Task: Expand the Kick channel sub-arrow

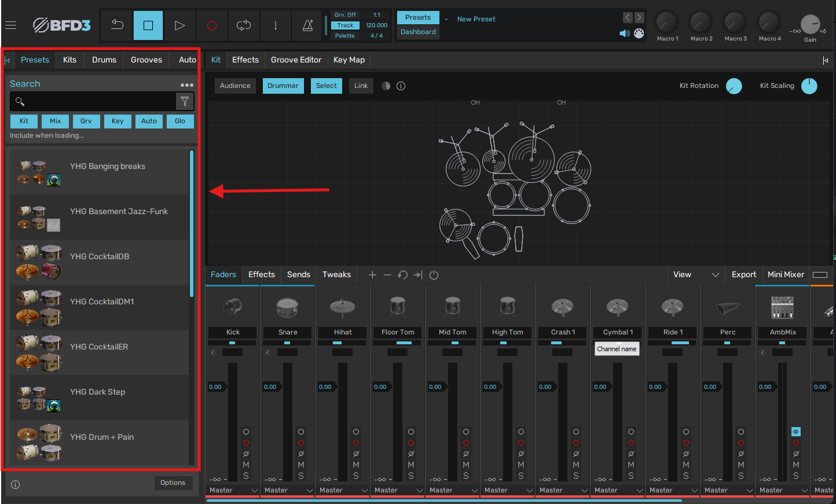Action: [212, 352]
